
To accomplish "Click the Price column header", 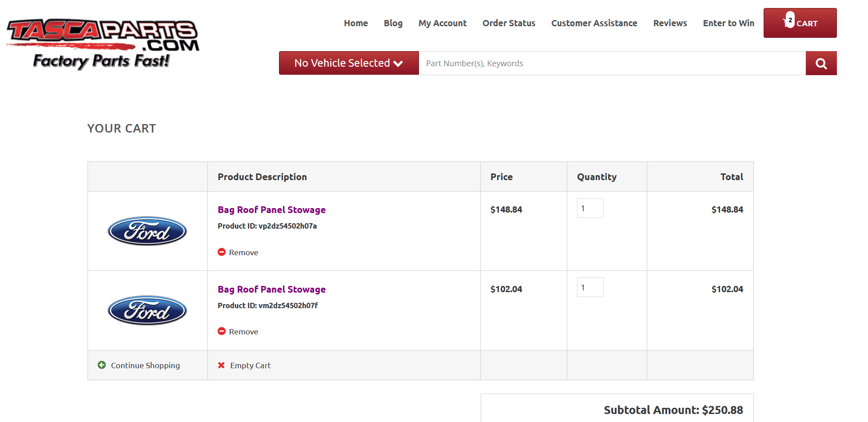I will [502, 177].
